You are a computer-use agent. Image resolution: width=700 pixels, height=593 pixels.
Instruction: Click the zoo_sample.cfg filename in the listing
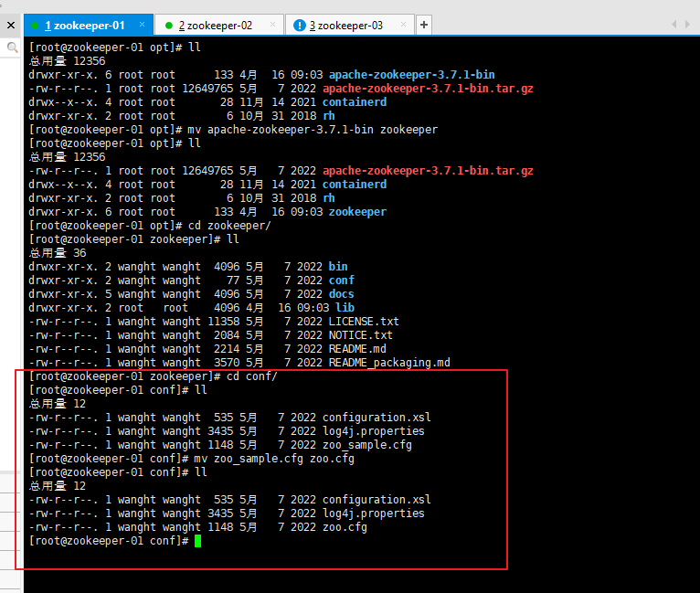[x=367, y=444]
